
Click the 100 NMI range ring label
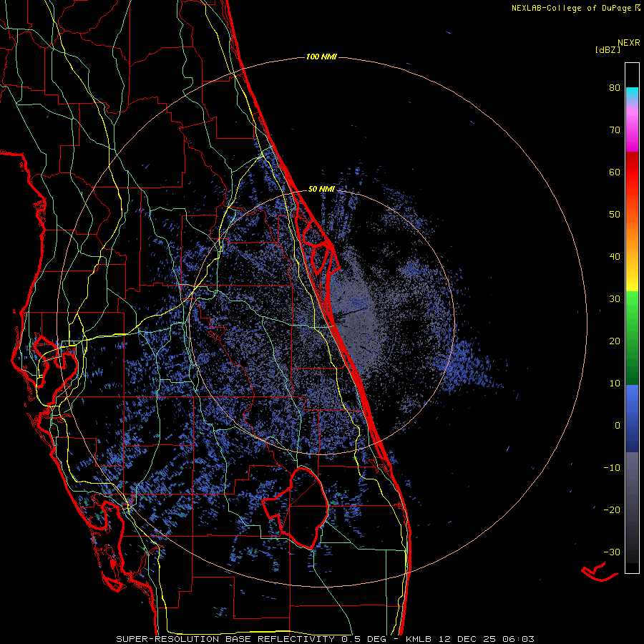[x=321, y=57]
